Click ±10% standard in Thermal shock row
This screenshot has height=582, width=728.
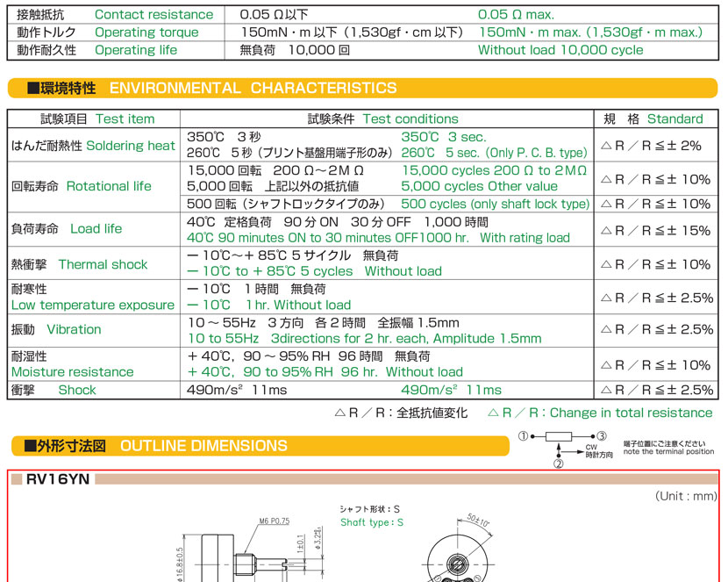(655, 264)
